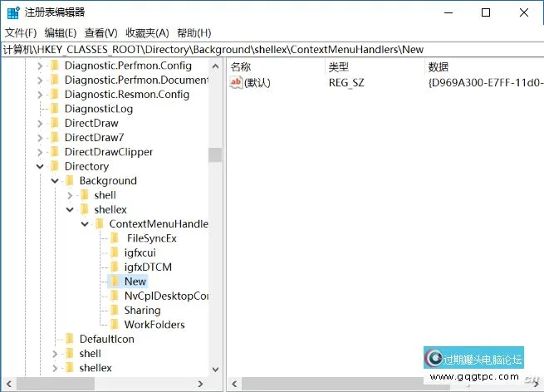Expand shellex key below DefaultIcon

point(55,368)
